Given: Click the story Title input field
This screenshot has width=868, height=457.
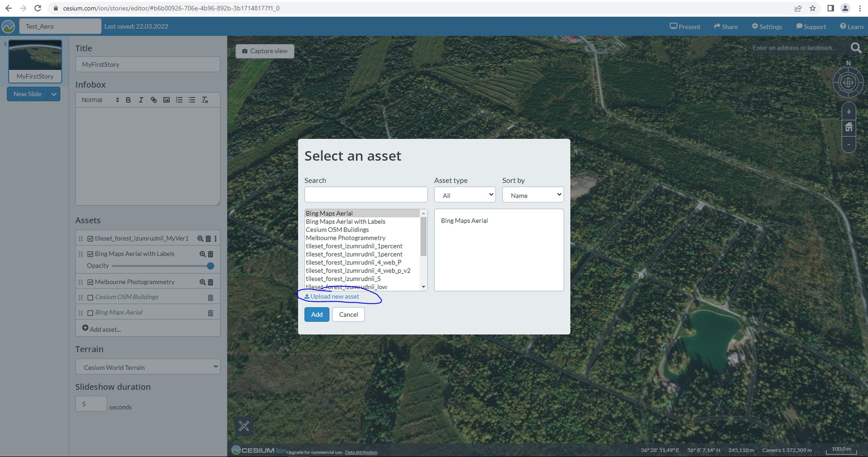Looking at the screenshot, I should (148, 64).
